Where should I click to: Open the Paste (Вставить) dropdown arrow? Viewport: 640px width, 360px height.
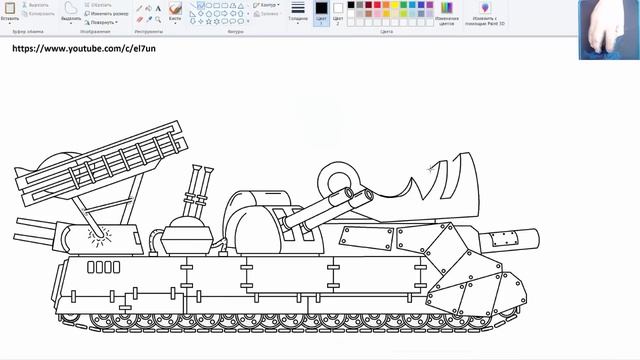click(x=9, y=23)
